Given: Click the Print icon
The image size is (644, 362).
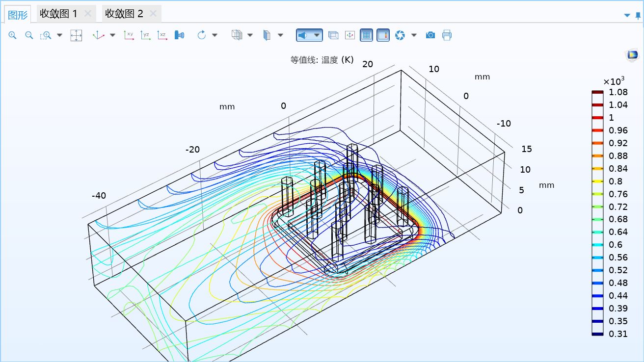Looking at the screenshot, I should coord(447,35).
